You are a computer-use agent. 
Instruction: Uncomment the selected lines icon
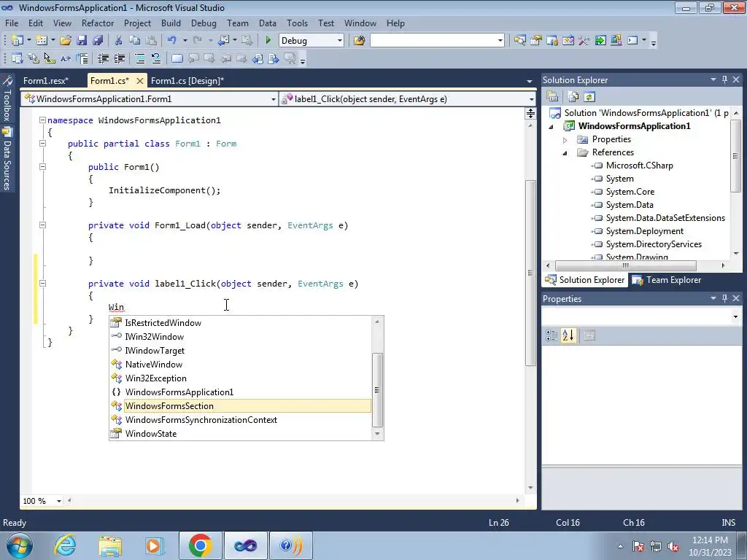(x=156, y=58)
